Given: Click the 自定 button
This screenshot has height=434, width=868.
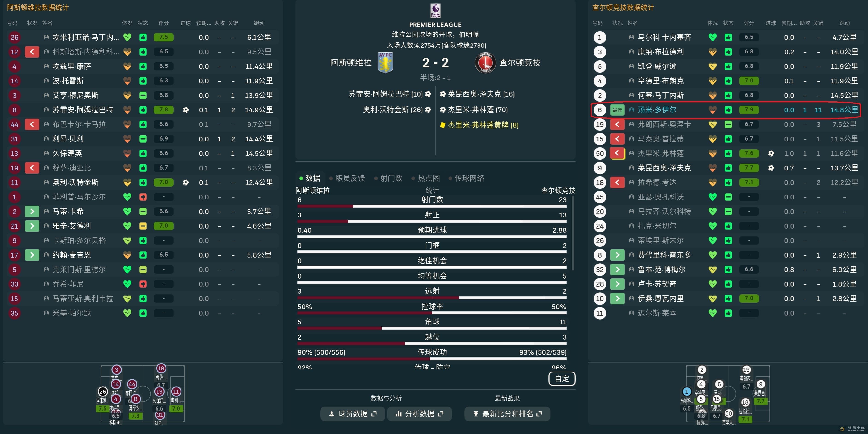Looking at the screenshot, I should click(x=562, y=379).
